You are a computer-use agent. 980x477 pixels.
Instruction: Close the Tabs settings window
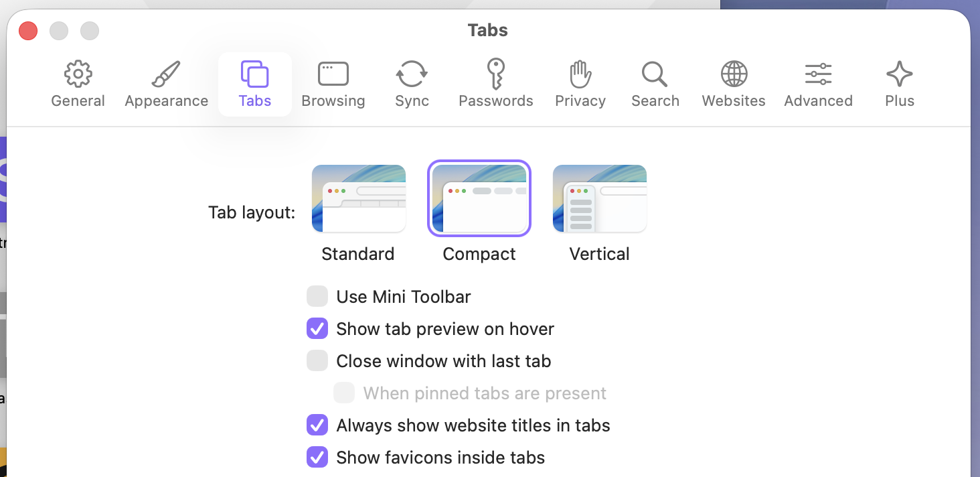click(x=28, y=31)
